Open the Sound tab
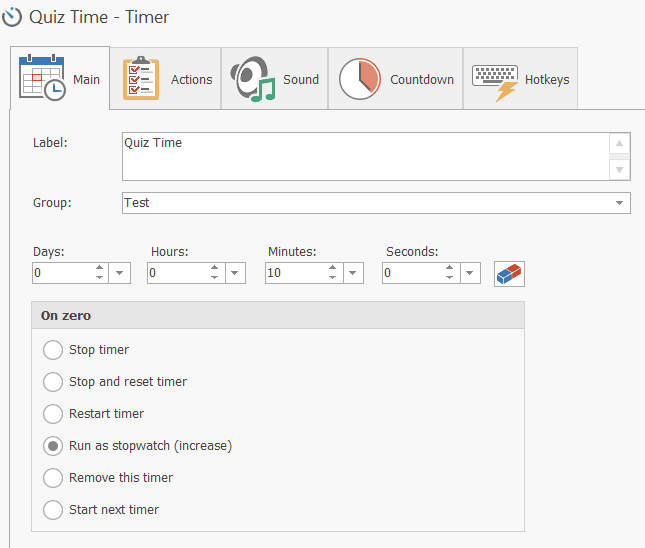The height and width of the screenshot is (548, 645). pyautogui.click(x=274, y=78)
